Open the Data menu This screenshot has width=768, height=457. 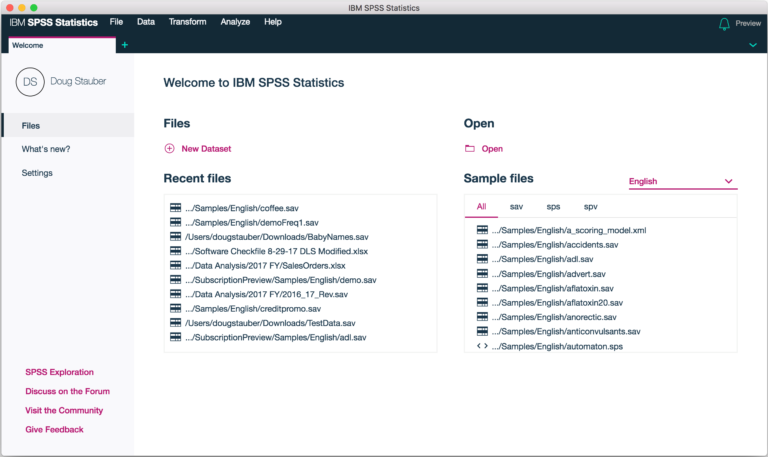pos(146,22)
